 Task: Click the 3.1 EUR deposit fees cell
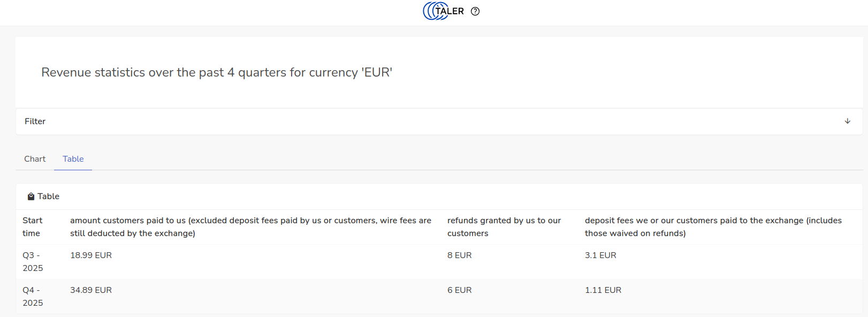(x=600, y=255)
